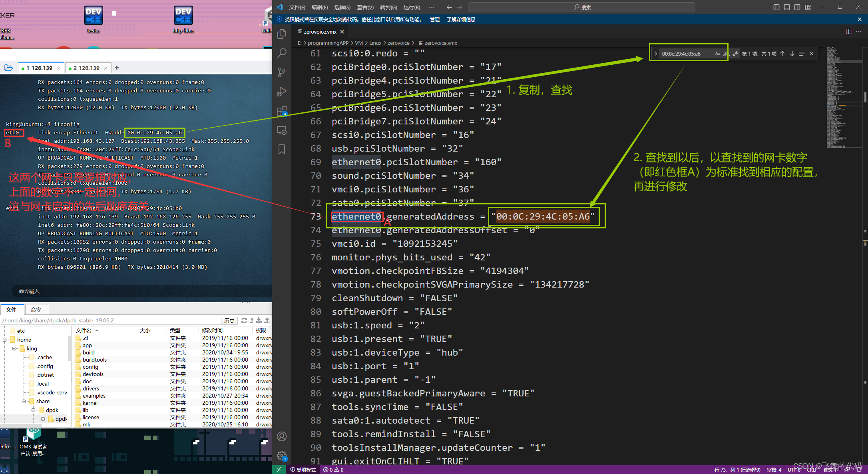Collapse the home folder tree node

tap(5, 340)
